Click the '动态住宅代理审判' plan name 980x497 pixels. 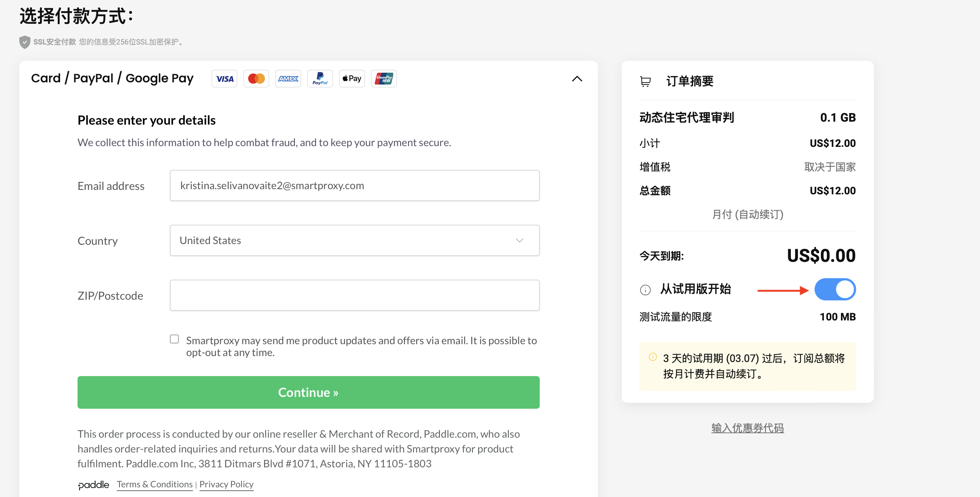[687, 118]
